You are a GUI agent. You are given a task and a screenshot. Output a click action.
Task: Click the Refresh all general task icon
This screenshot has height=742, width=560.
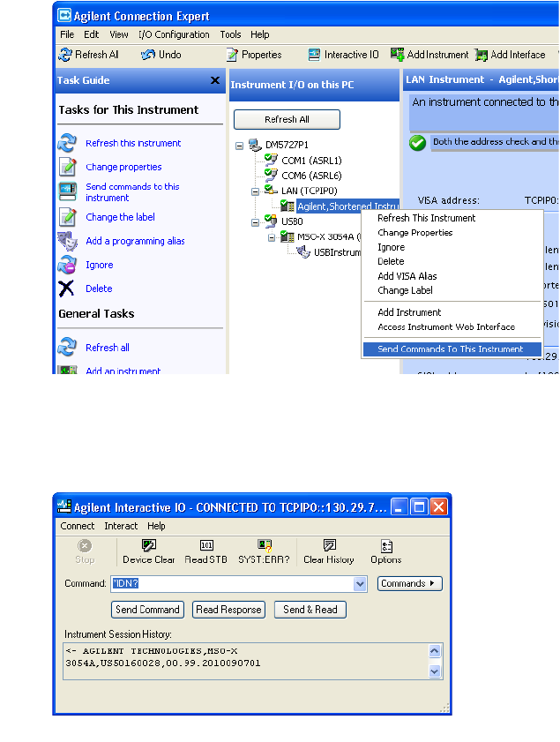tap(67, 347)
